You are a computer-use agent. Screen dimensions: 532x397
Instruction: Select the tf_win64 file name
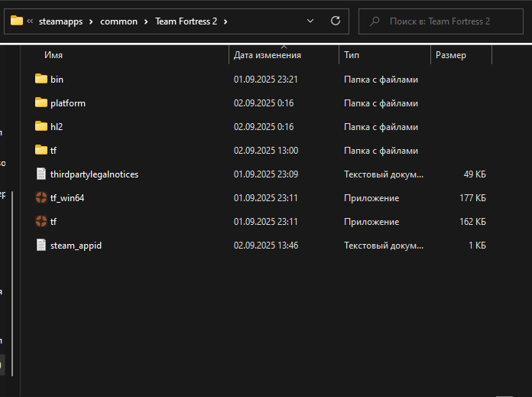pyautogui.click(x=67, y=198)
